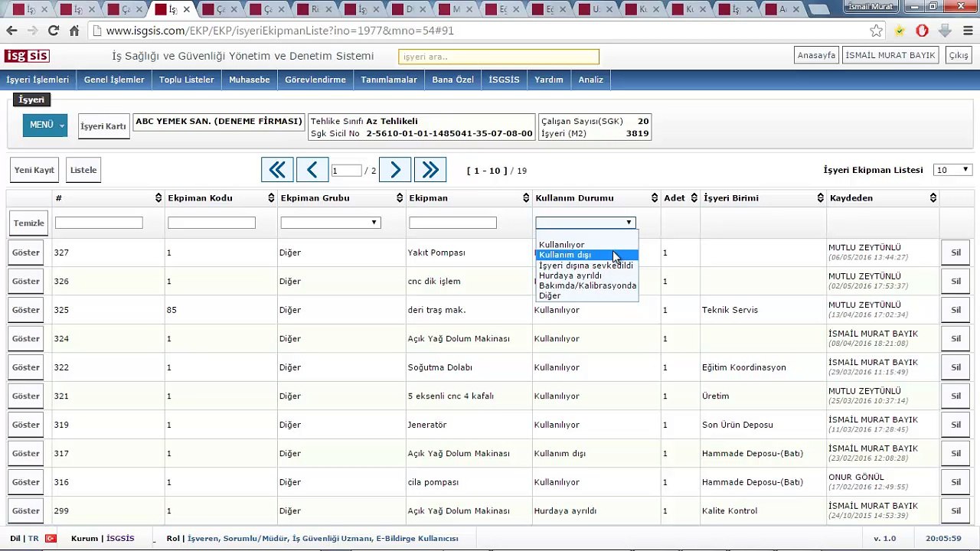Click the Listele button
Viewport: 980px width, 551px height.
point(83,170)
